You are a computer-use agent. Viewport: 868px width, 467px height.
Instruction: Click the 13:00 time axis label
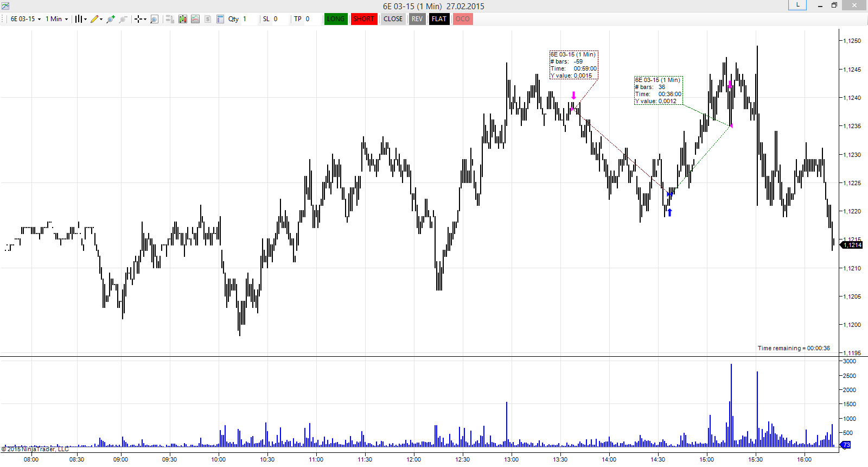click(512, 459)
